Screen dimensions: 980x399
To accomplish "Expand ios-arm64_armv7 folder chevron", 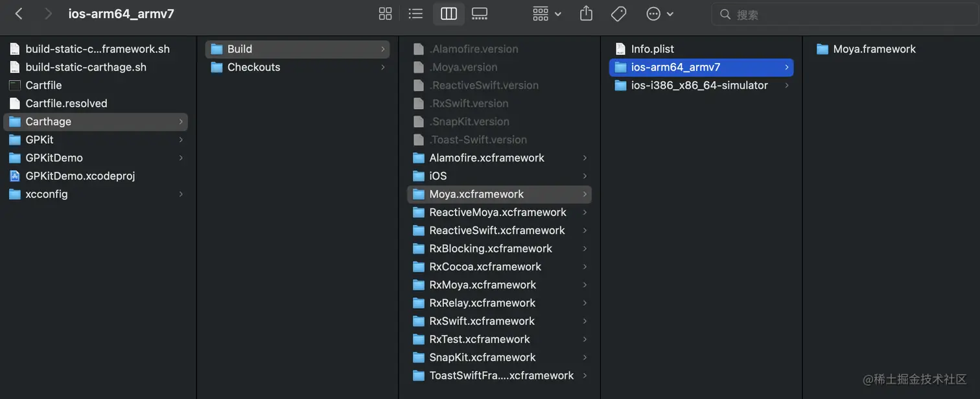I will coord(787,67).
